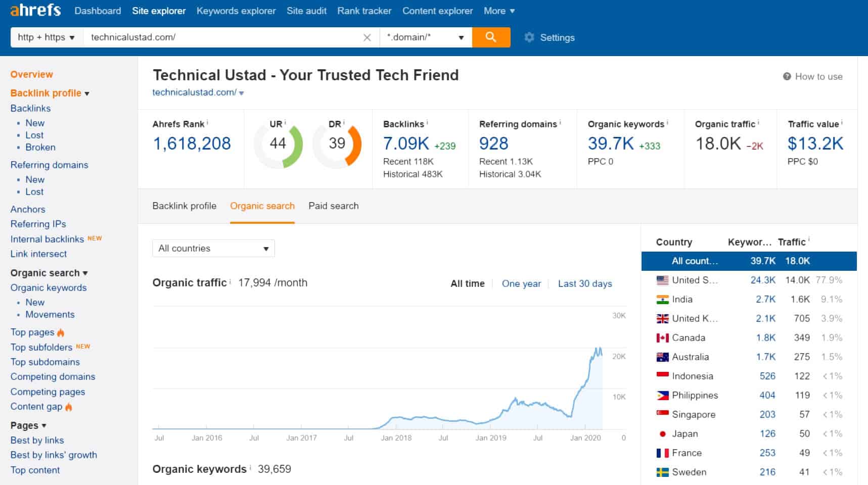Click Indonesia's 526 keywords value
Screen dimensions: 868x485
click(x=767, y=376)
